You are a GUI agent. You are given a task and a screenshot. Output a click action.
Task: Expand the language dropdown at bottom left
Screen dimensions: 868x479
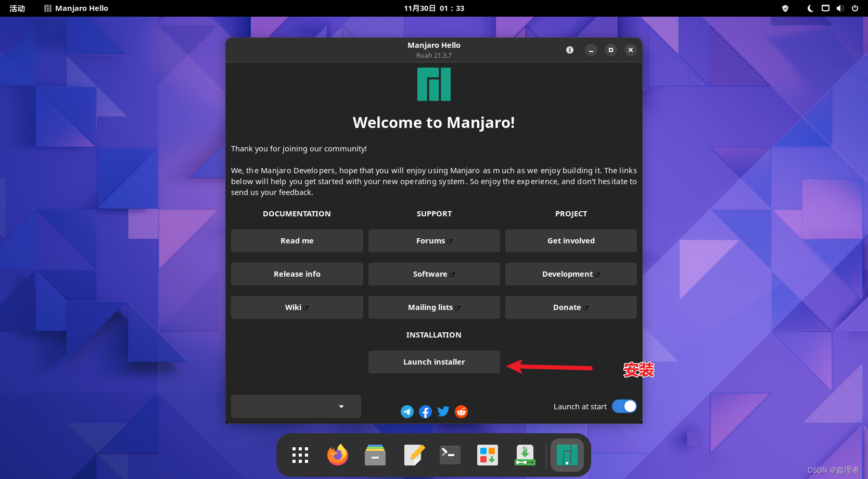coord(296,406)
